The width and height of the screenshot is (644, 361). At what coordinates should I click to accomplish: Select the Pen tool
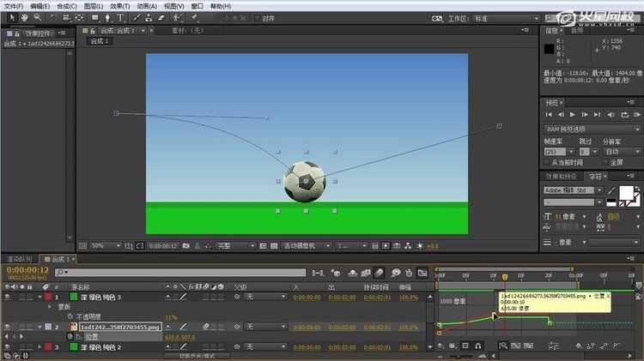(107, 18)
